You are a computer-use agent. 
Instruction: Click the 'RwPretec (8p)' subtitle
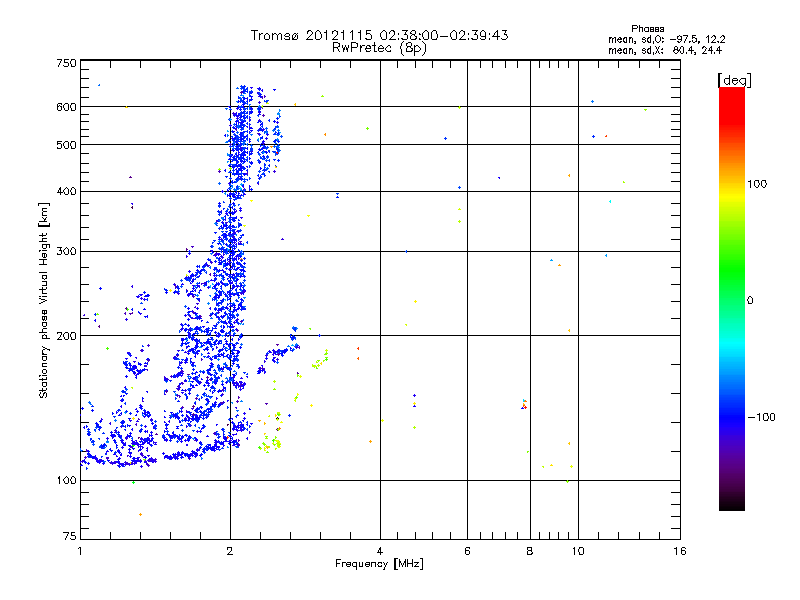(379, 48)
